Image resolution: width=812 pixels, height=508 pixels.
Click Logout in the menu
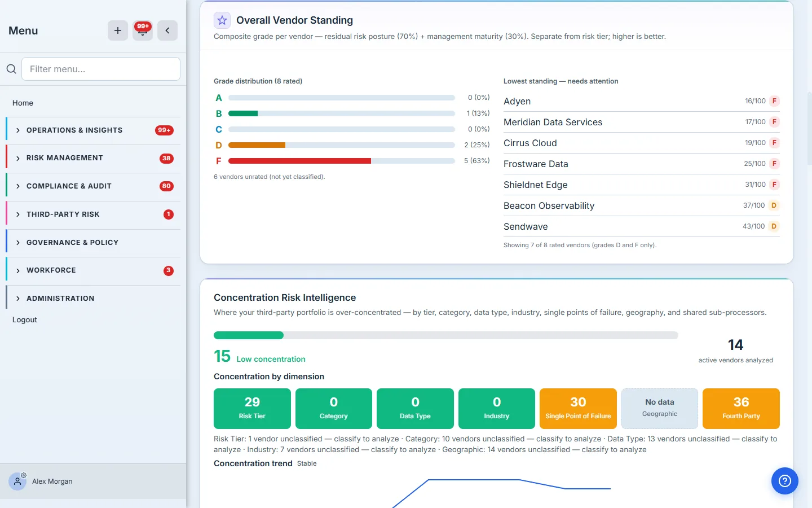click(25, 319)
